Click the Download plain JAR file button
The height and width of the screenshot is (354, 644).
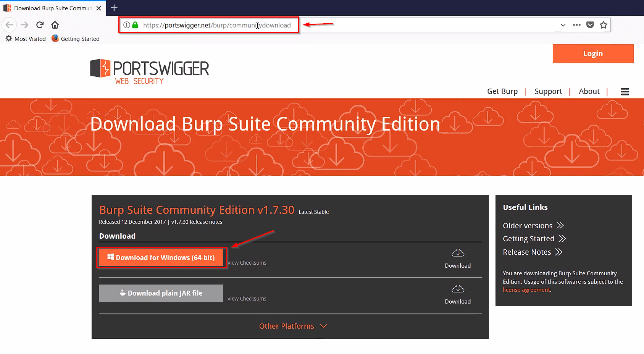click(161, 293)
